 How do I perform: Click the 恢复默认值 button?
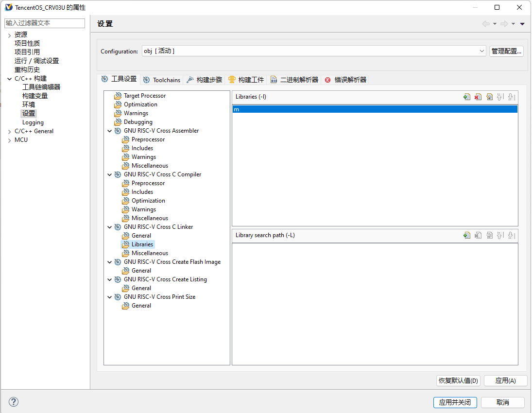click(x=458, y=380)
